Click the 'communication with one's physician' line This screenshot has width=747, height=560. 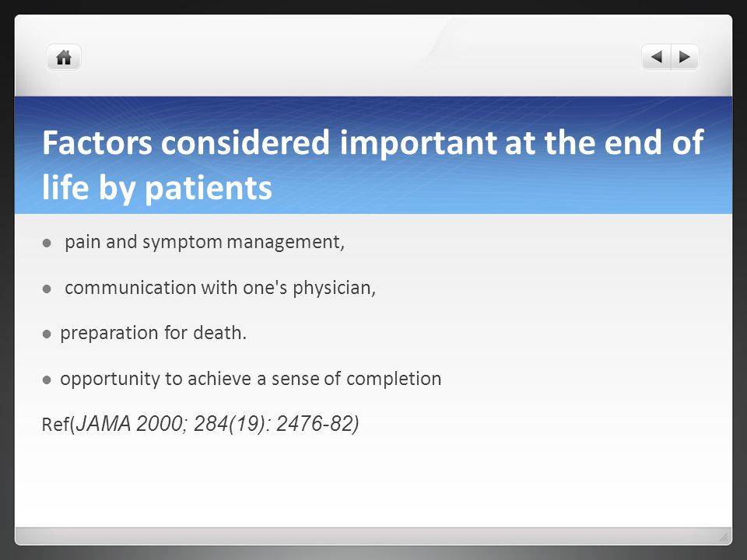pyautogui.click(x=220, y=288)
